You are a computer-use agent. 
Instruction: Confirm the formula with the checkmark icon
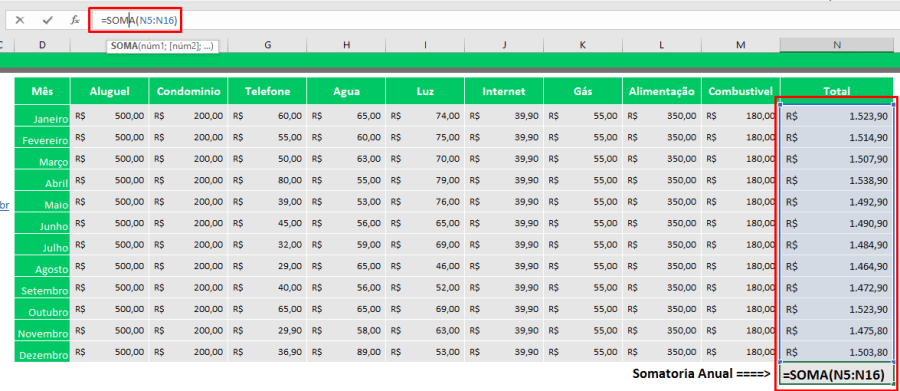[x=48, y=20]
